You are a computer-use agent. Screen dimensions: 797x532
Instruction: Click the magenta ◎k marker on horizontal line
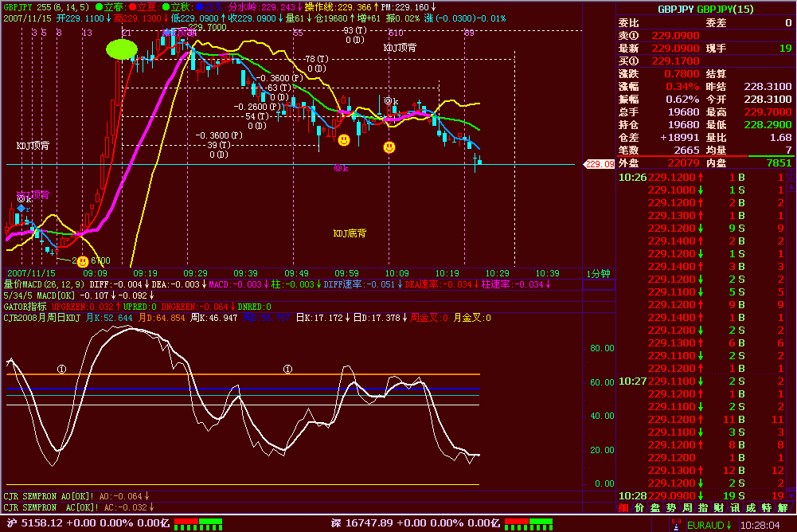(x=341, y=168)
